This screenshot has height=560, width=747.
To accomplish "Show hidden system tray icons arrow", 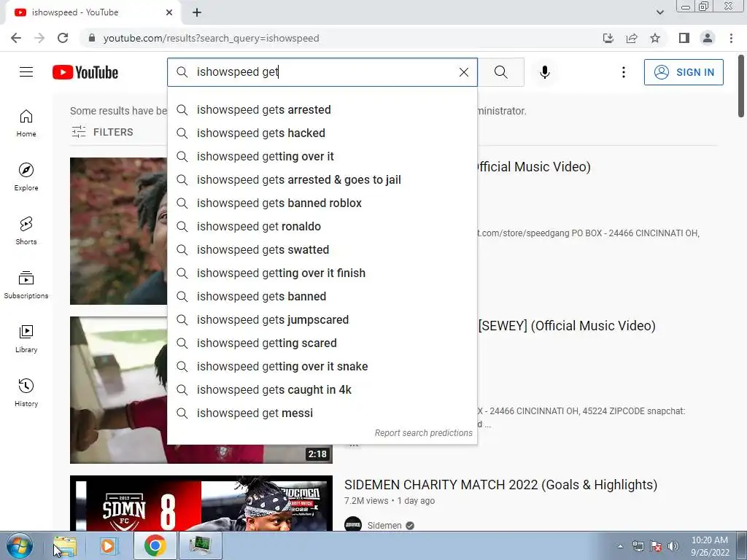I will (x=620, y=547).
